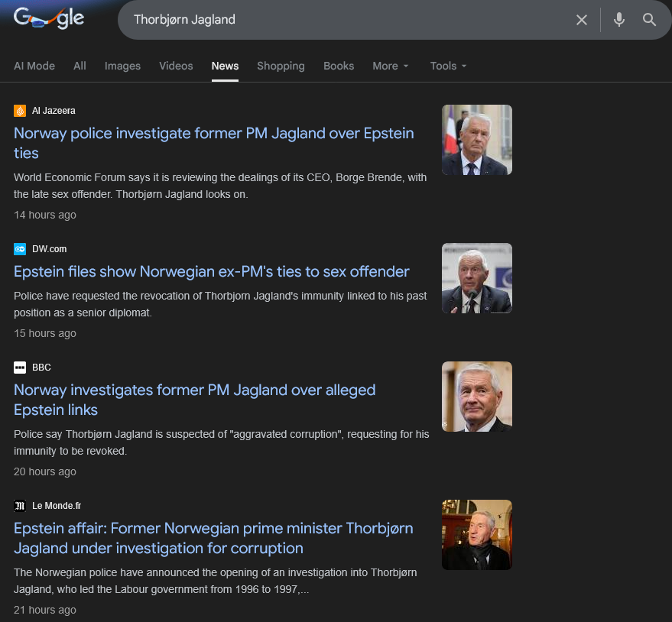This screenshot has height=622, width=672.
Task: Open the Tools dropdown
Action: tap(448, 66)
